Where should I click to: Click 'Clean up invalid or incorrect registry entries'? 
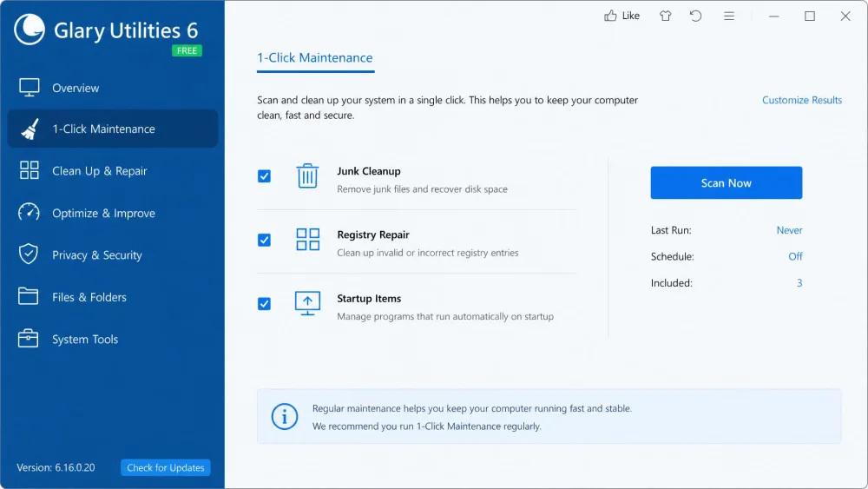(427, 253)
